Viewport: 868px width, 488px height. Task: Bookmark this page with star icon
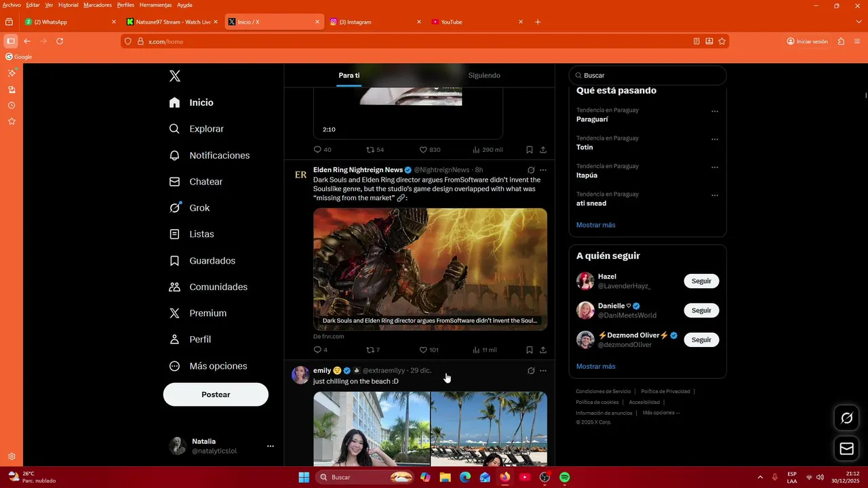[722, 41]
